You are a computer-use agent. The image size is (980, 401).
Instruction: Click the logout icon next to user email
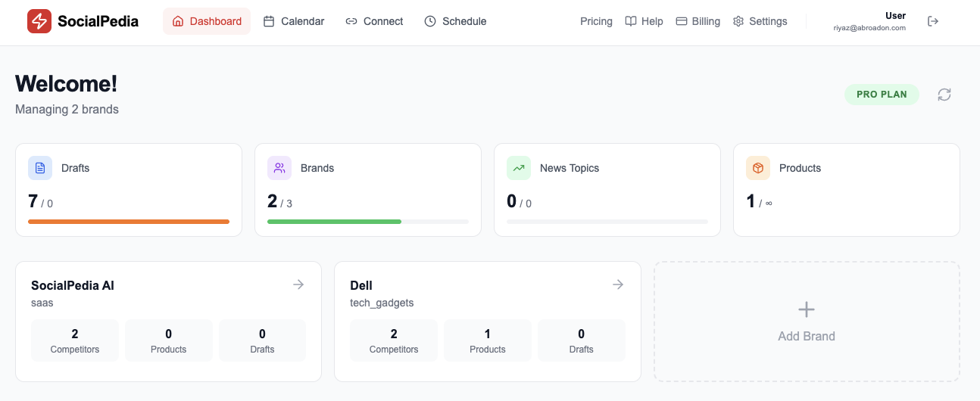(933, 21)
